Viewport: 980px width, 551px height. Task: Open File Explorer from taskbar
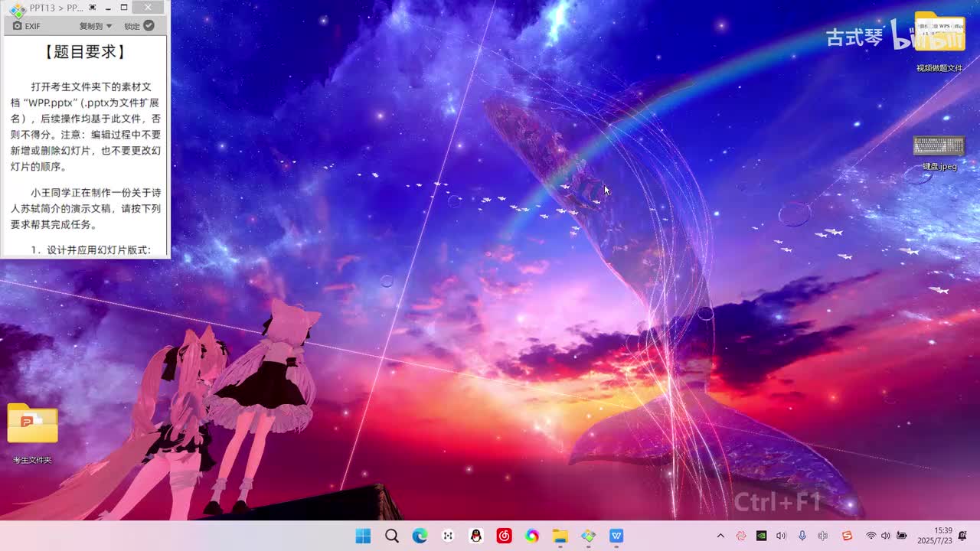[560, 536]
